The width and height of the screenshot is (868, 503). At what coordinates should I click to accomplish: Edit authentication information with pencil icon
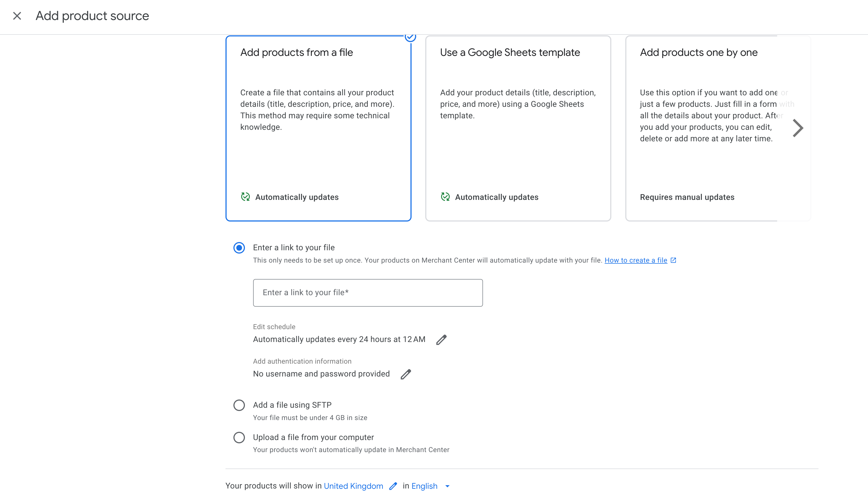[406, 374]
